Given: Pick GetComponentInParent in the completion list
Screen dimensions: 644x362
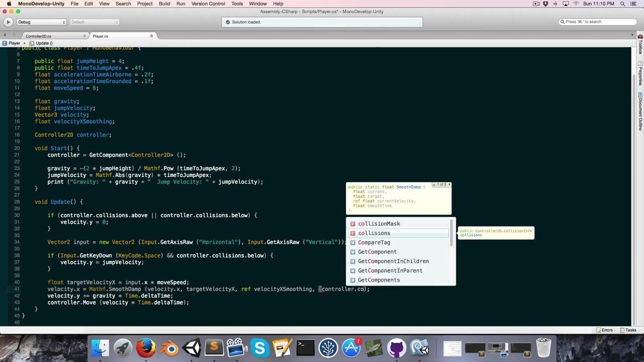Looking at the screenshot, I should pos(398,270).
